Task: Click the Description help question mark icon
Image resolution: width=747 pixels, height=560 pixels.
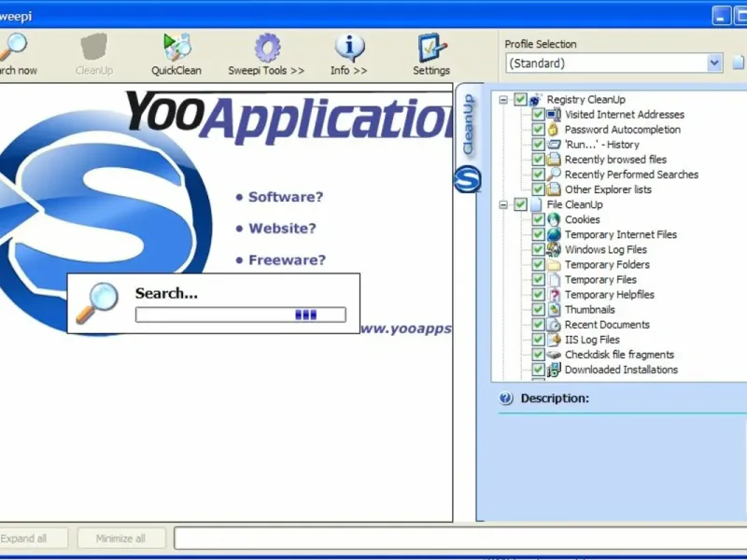Action: point(506,399)
